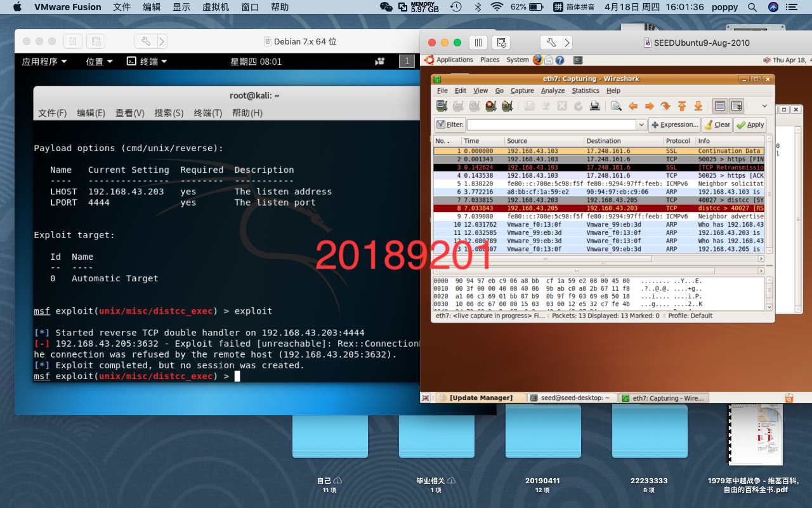Open the 20190411 folder on the desktop

pyautogui.click(x=542, y=432)
